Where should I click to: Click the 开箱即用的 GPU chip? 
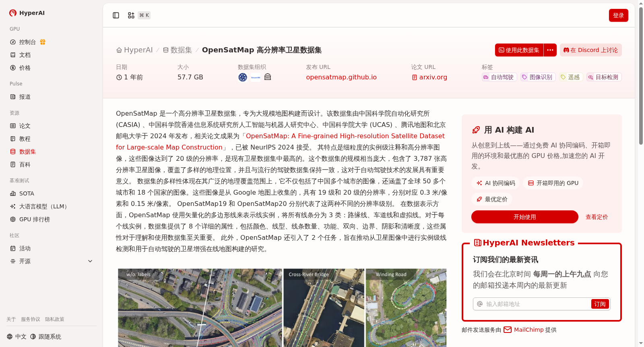pyautogui.click(x=553, y=183)
